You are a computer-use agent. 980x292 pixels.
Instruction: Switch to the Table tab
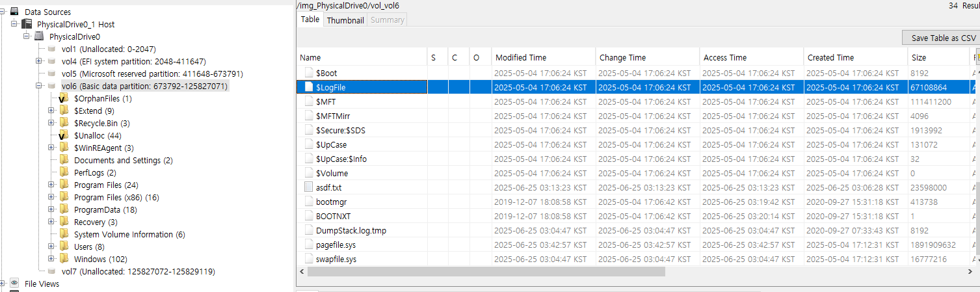click(310, 20)
